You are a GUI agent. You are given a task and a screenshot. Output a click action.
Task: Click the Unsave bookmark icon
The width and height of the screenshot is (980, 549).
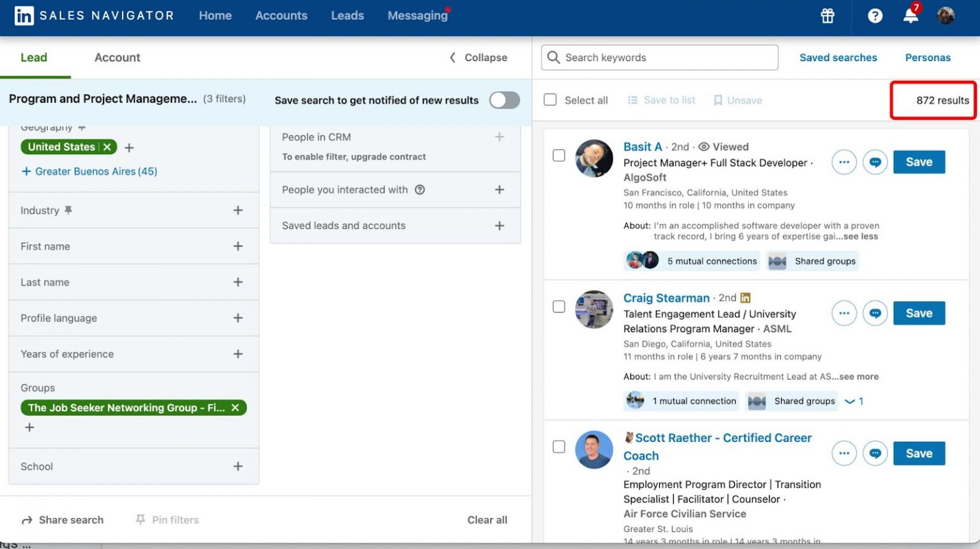coord(718,100)
